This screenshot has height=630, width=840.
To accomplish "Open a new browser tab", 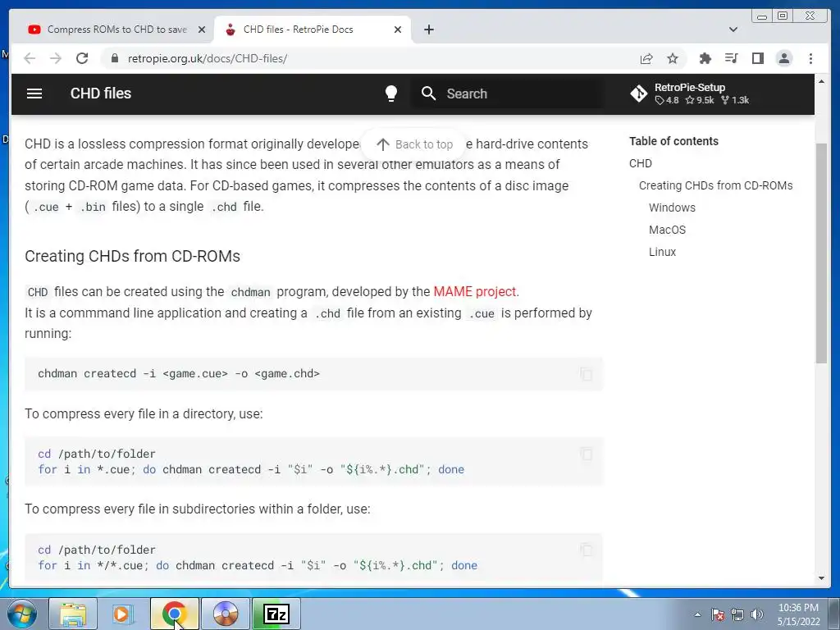I will pyautogui.click(x=428, y=30).
